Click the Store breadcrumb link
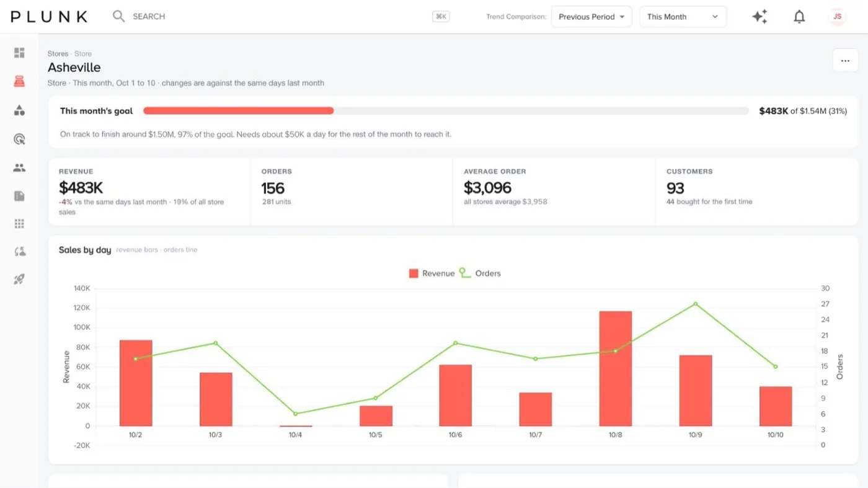Screen dimensions: 868x488 pos(83,54)
